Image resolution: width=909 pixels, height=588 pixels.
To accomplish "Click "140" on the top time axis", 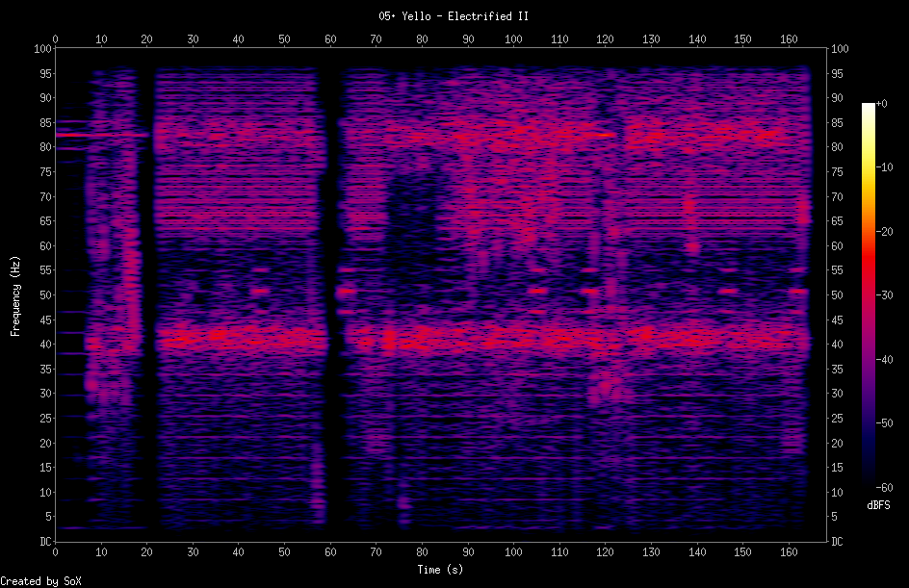I will point(697,39).
